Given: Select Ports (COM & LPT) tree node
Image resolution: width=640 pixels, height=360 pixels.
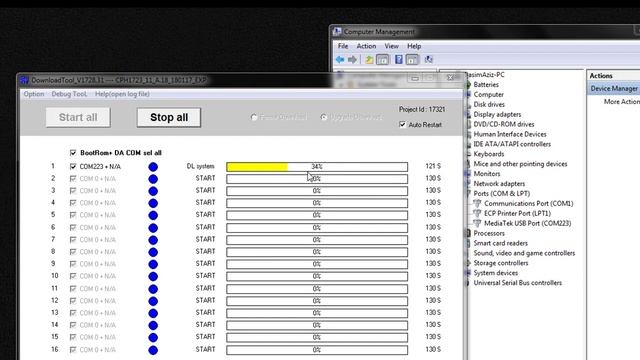Looking at the screenshot, I should click(502, 193).
